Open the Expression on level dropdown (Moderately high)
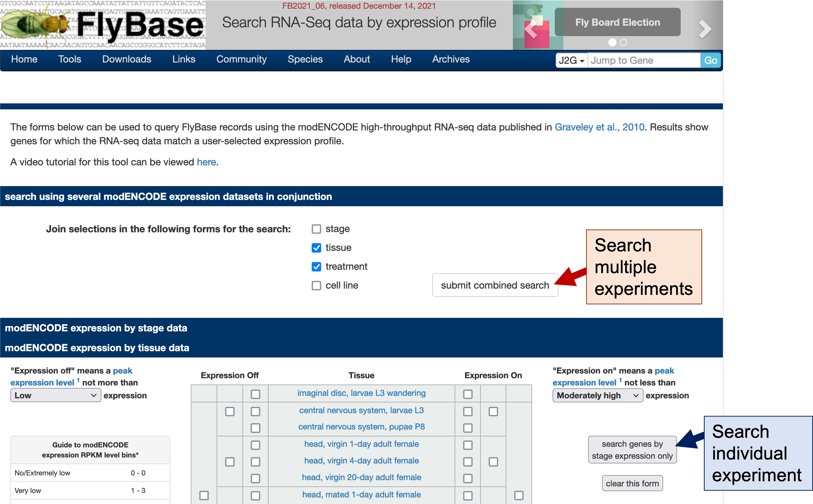This screenshot has height=504, width=813. [598, 396]
